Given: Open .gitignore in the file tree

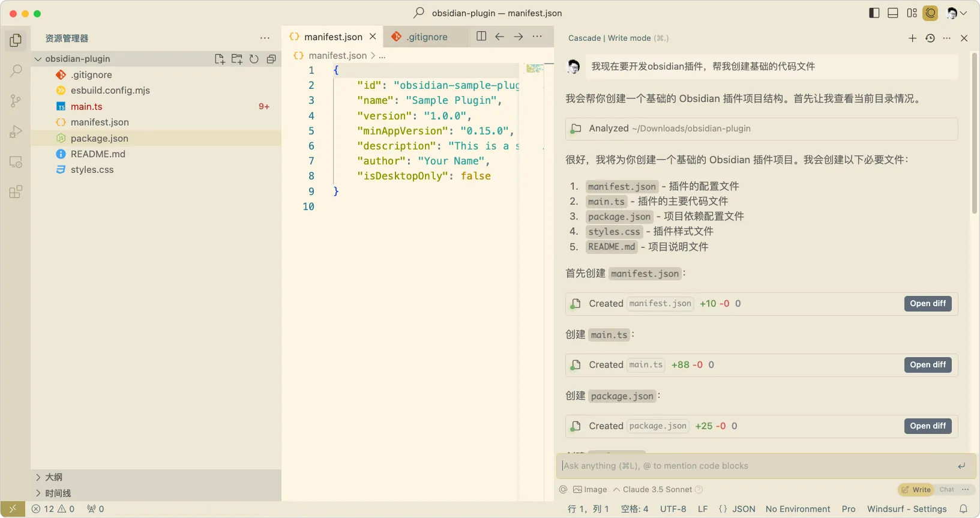Looking at the screenshot, I should tap(156, 75).
